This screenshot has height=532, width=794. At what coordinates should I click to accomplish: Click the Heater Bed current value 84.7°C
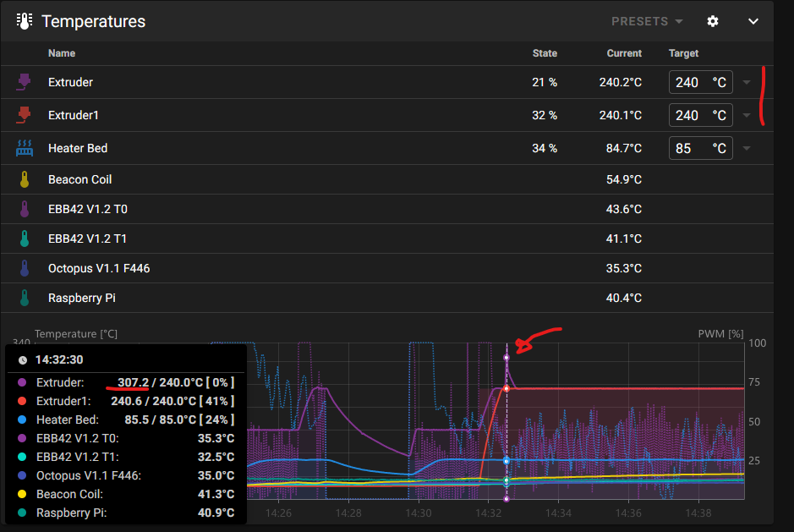click(624, 148)
